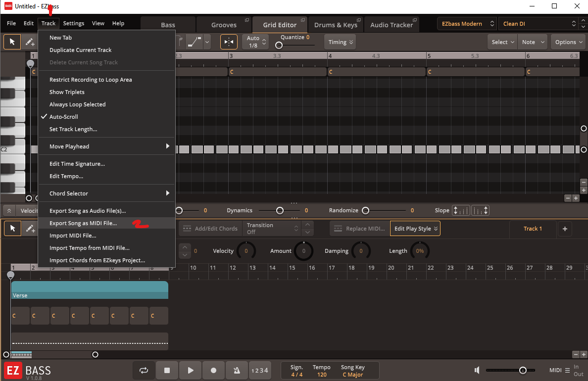Open the Transition Off dropdown
The height and width of the screenshot is (381, 588).
(272, 229)
